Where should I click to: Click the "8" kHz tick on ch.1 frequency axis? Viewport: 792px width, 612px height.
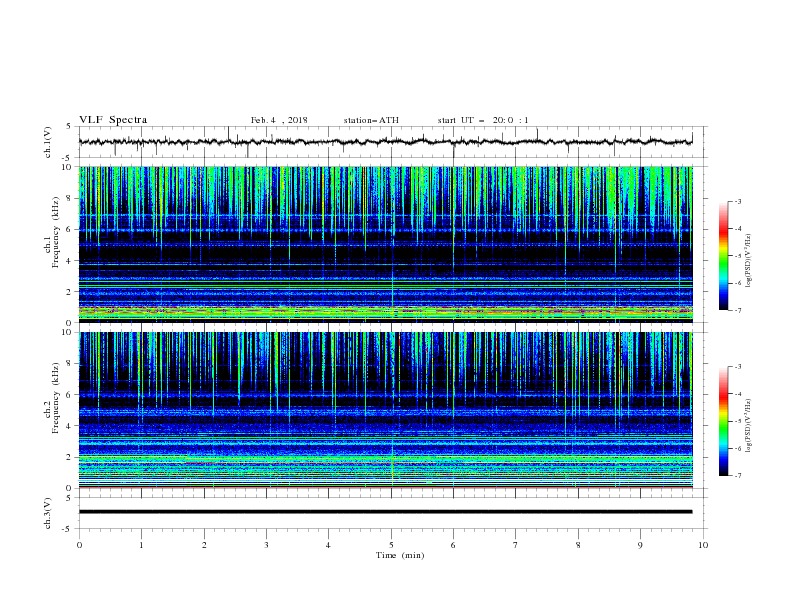[70, 198]
